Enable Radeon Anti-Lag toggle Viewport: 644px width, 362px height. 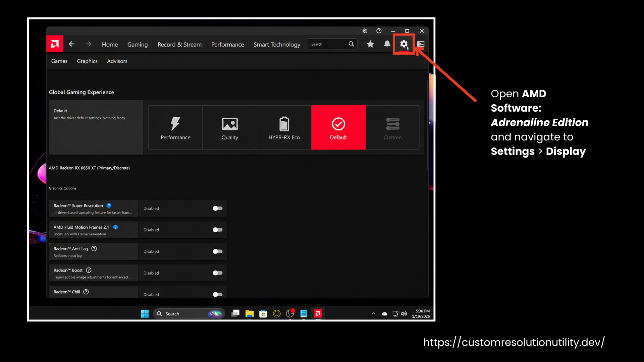pyautogui.click(x=218, y=251)
